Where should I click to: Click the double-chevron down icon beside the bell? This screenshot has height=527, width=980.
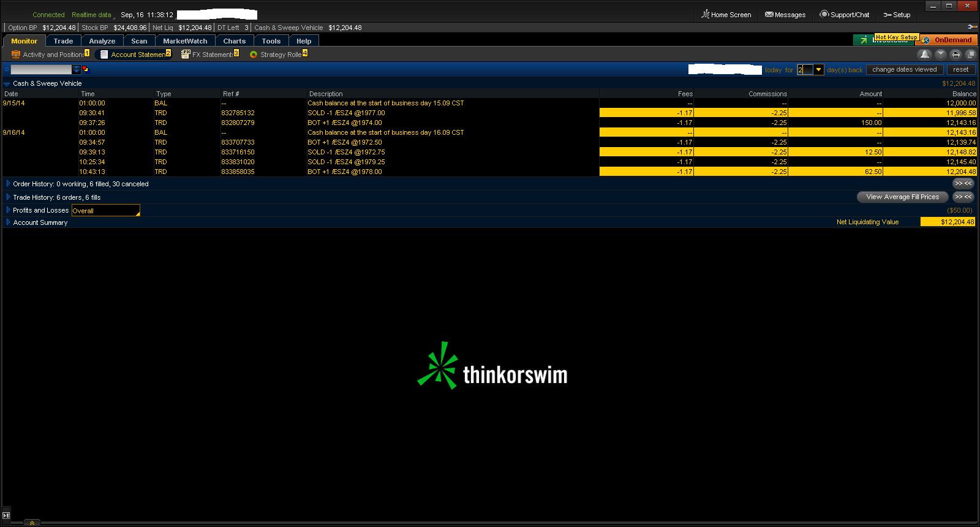(x=941, y=55)
